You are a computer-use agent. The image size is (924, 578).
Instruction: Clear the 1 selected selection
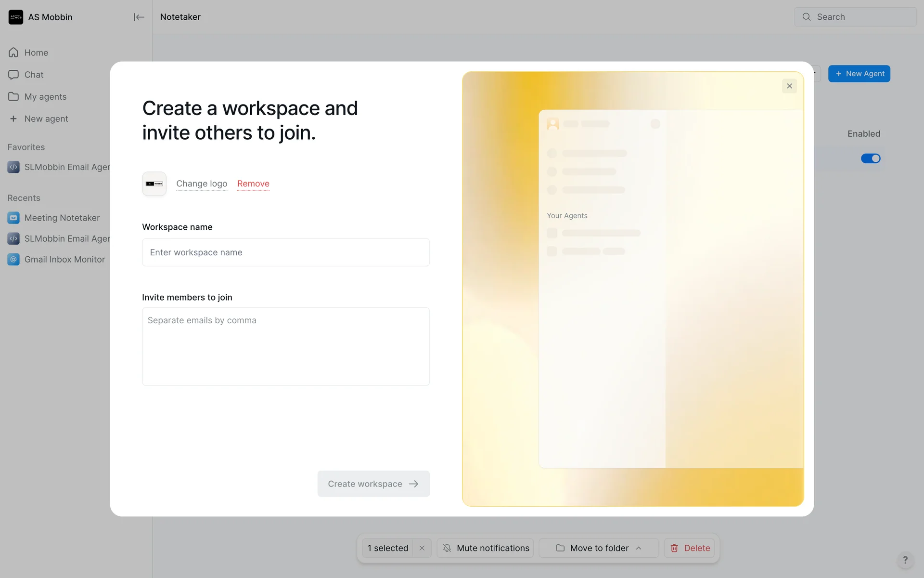coord(422,548)
